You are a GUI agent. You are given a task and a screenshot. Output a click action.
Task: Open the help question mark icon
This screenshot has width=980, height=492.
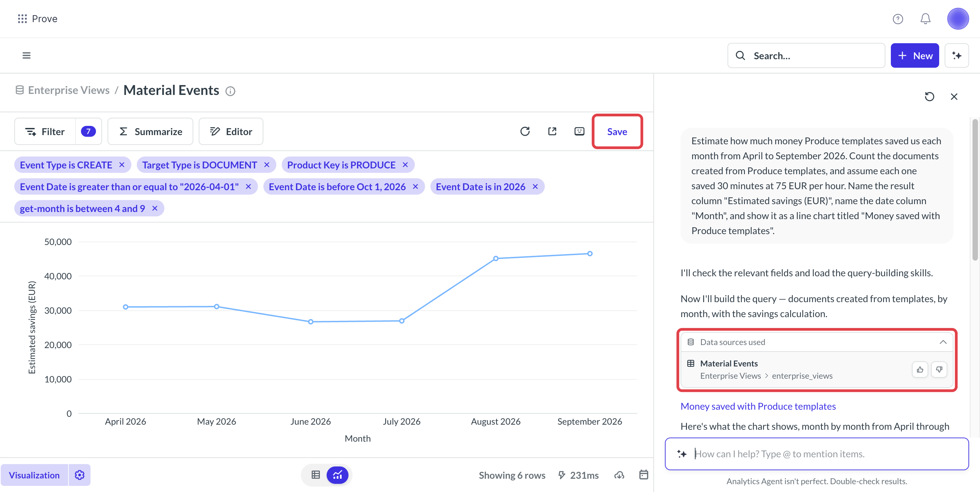(897, 19)
